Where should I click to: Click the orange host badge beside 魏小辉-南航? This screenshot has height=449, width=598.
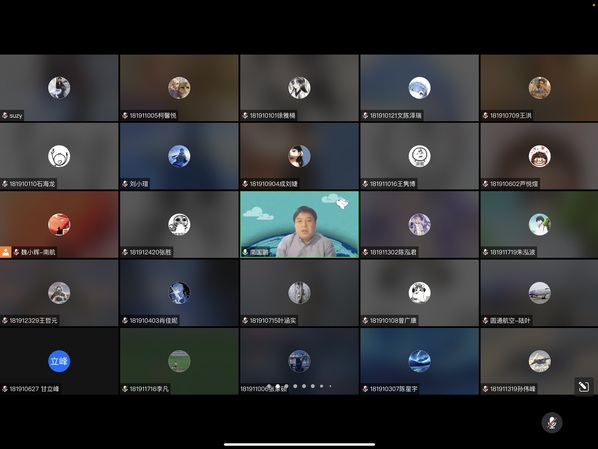tap(5, 252)
